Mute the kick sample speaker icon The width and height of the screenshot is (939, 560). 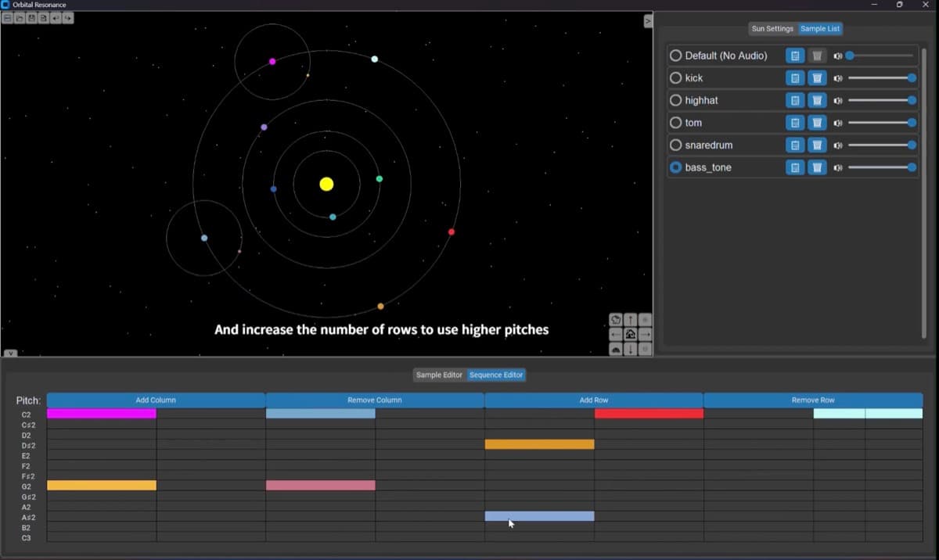pos(838,78)
